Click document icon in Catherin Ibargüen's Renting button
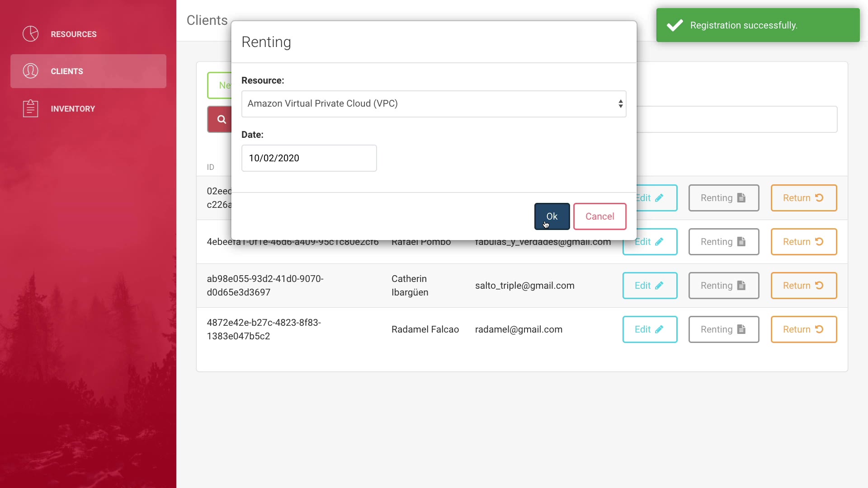868x488 pixels. 741,286
